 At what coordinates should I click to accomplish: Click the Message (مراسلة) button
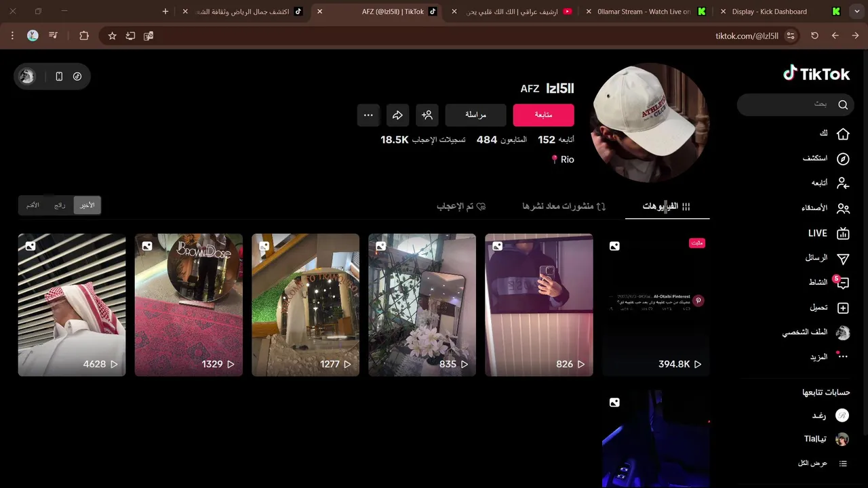pyautogui.click(x=475, y=115)
